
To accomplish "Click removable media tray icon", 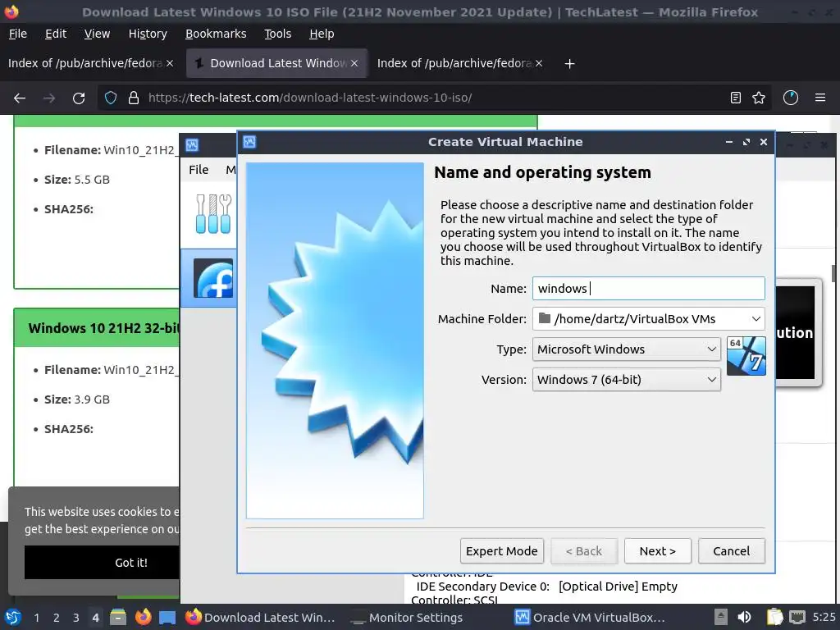I will [721, 617].
